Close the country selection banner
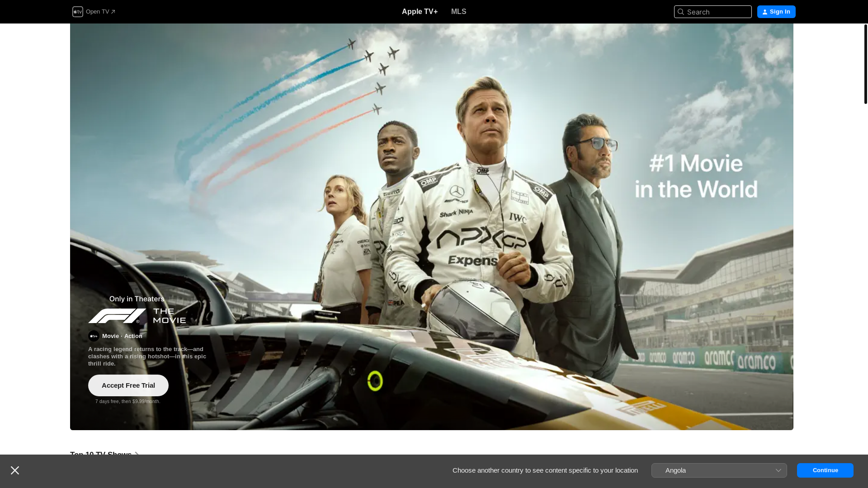This screenshot has width=868, height=488. (15, 470)
